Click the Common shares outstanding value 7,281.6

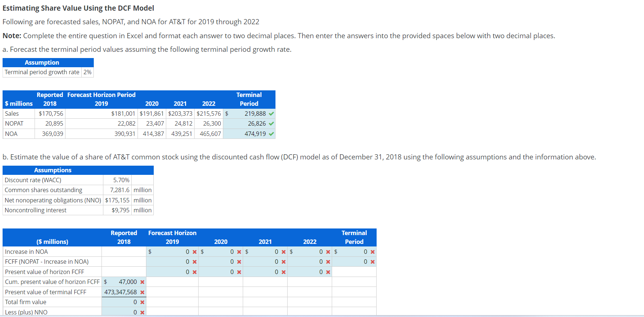pos(120,190)
